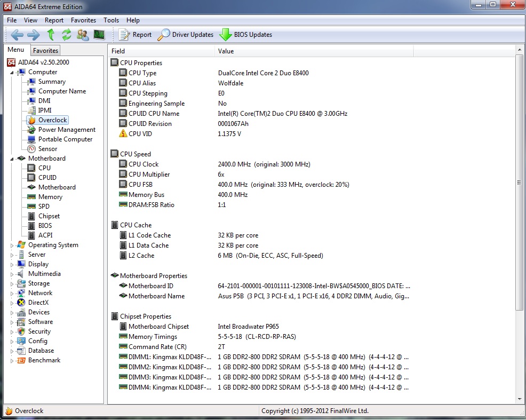Expand the Network tree node
The height and width of the screenshot is (420, 526).
[x=12, y=294]
